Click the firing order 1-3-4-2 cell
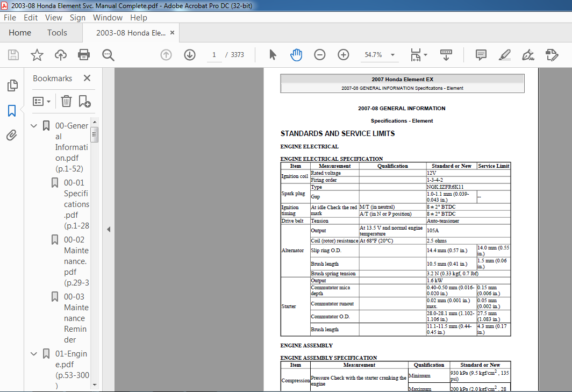The width and height of the screenshot is (572, 392). click(x=468, y=180)
